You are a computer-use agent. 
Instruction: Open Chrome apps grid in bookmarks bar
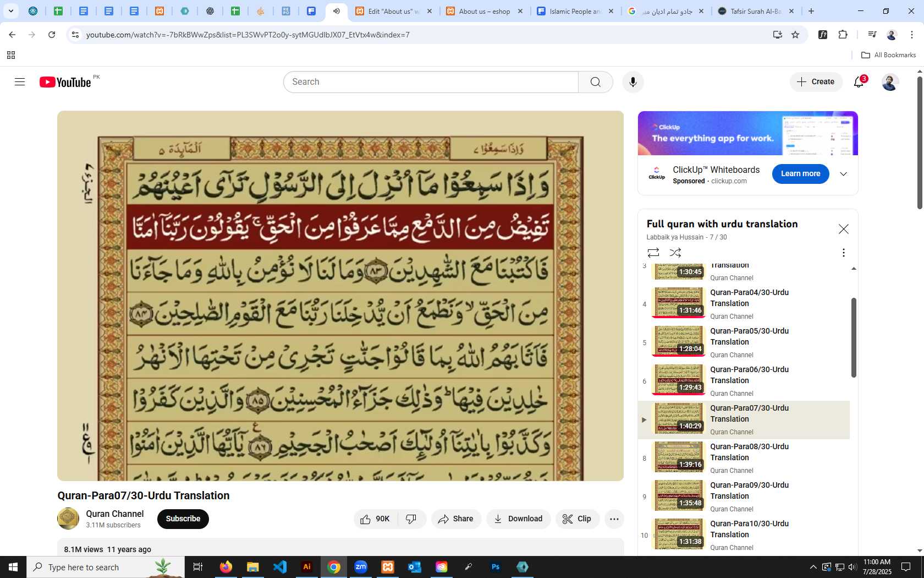pyautogui.click(x=11, y=55)
